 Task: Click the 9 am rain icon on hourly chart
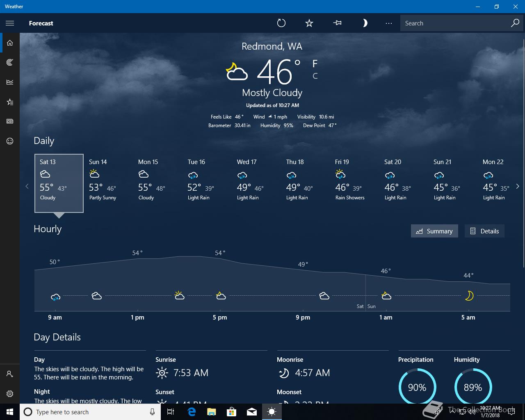coord(55,297)
